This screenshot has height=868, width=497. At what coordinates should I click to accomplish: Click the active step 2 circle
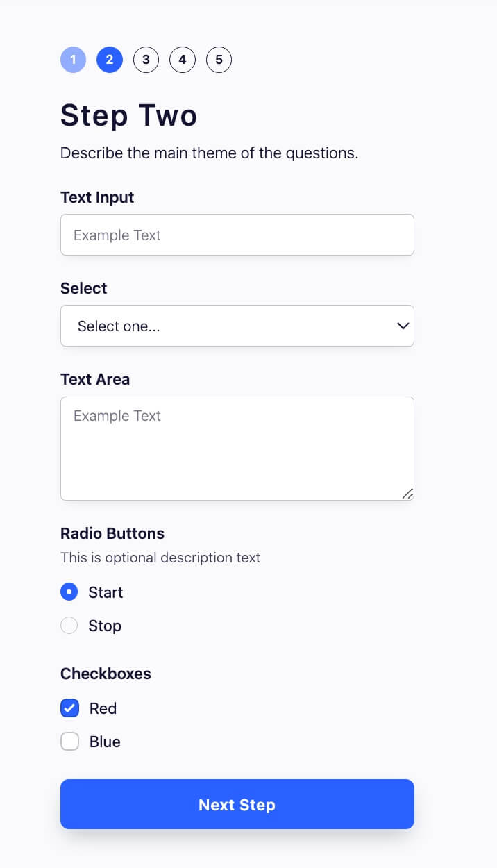pyautogui.click(x=109, y=60)
